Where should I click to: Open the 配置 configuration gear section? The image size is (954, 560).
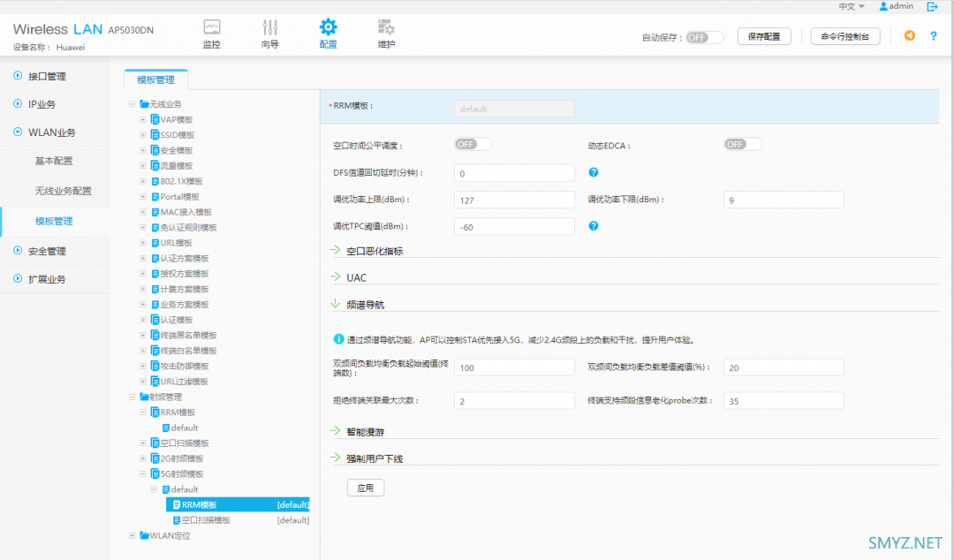(x=328, y=34)
